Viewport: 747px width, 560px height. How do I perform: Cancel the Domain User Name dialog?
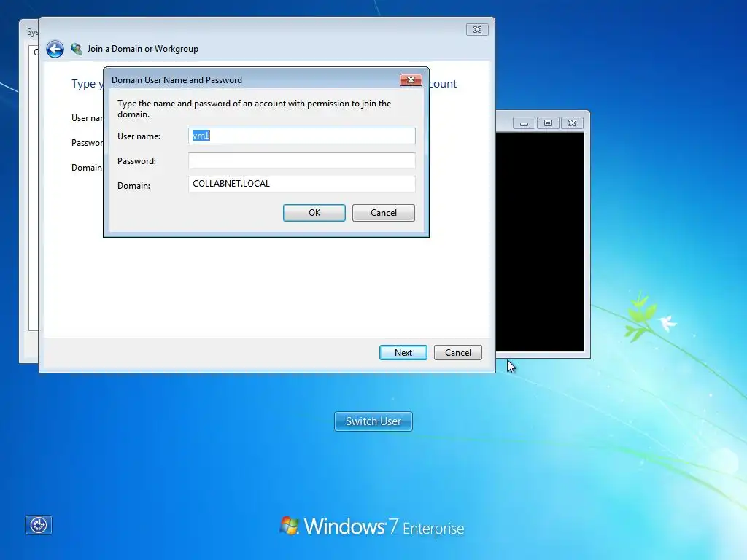click(x=384, y=213)
